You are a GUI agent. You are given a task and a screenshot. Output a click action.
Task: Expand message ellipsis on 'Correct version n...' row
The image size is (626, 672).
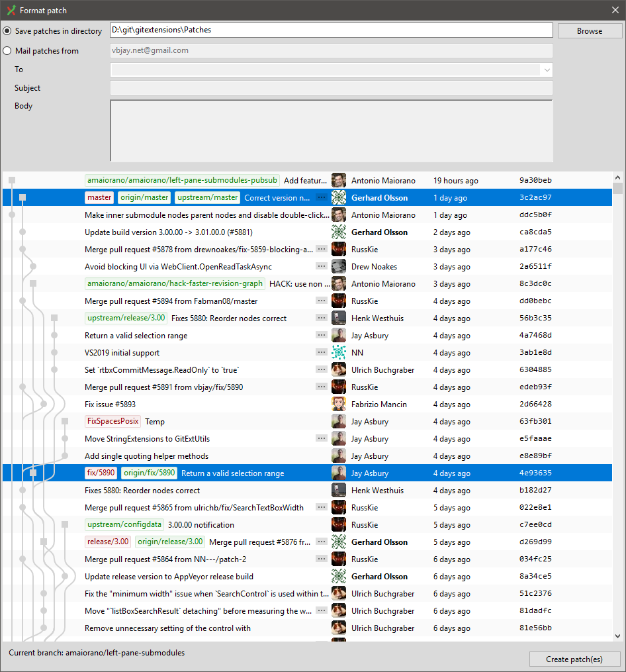(x=322, y=197)
